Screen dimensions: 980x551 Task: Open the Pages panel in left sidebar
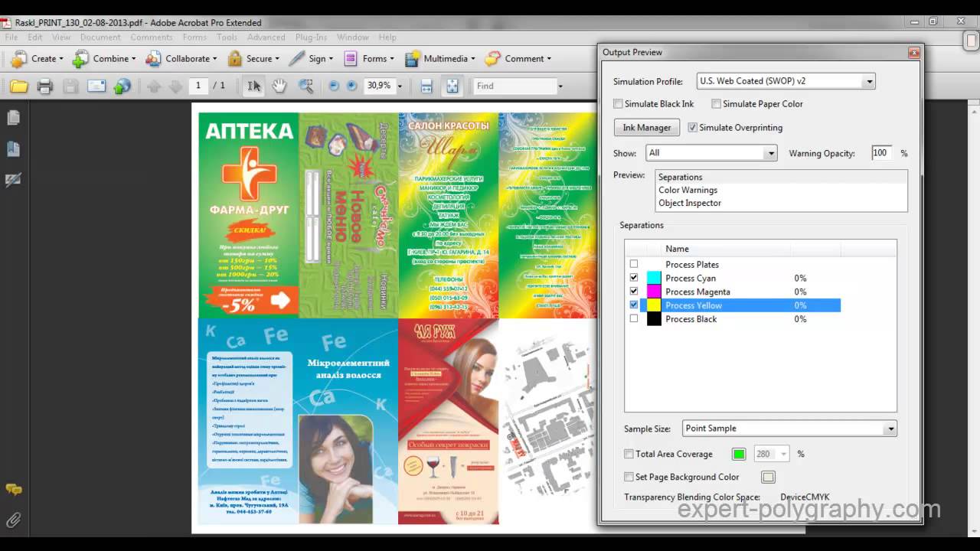coord(13,118)
